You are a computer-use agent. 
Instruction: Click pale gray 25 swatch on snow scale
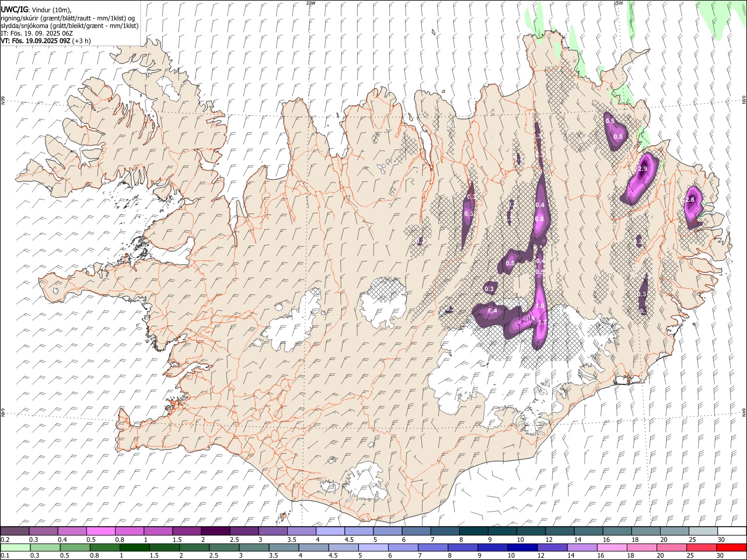click(x=703, y=531)
